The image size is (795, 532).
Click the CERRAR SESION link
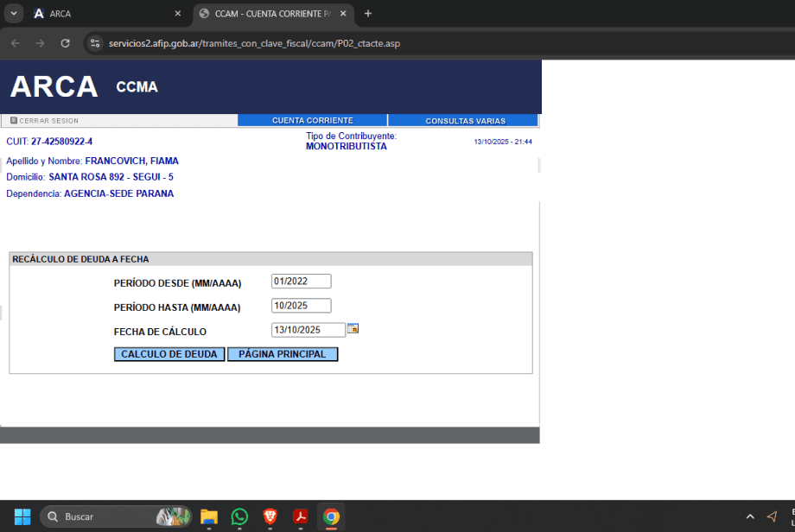coord(45,121)
